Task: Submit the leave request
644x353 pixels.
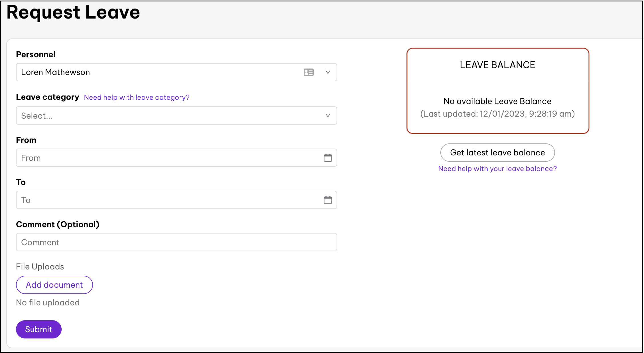Action: (39, 329)
